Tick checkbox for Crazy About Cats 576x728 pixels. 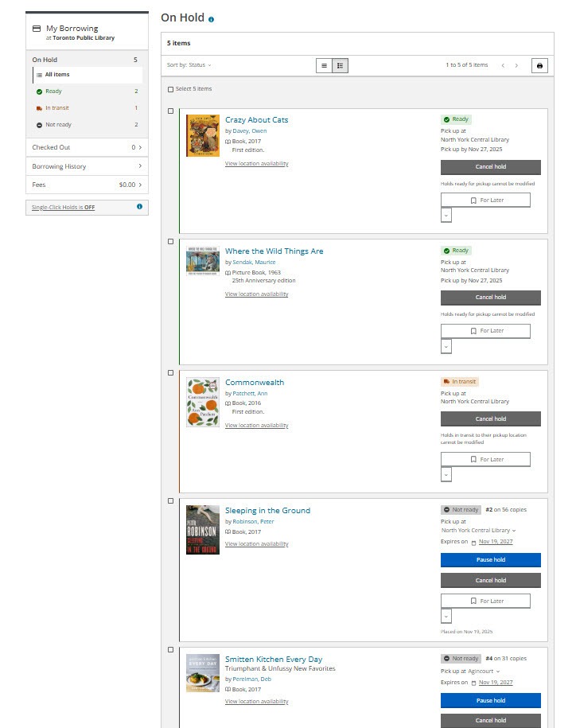(x=170, y=111)
